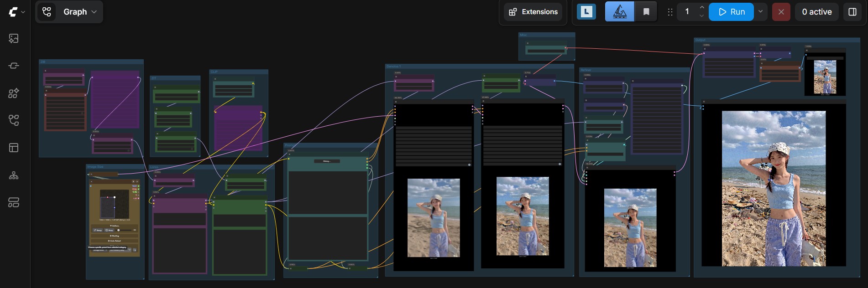Select the large purple node in CLIP group
Screen dimensions: 868x288
tap(238, 129)
